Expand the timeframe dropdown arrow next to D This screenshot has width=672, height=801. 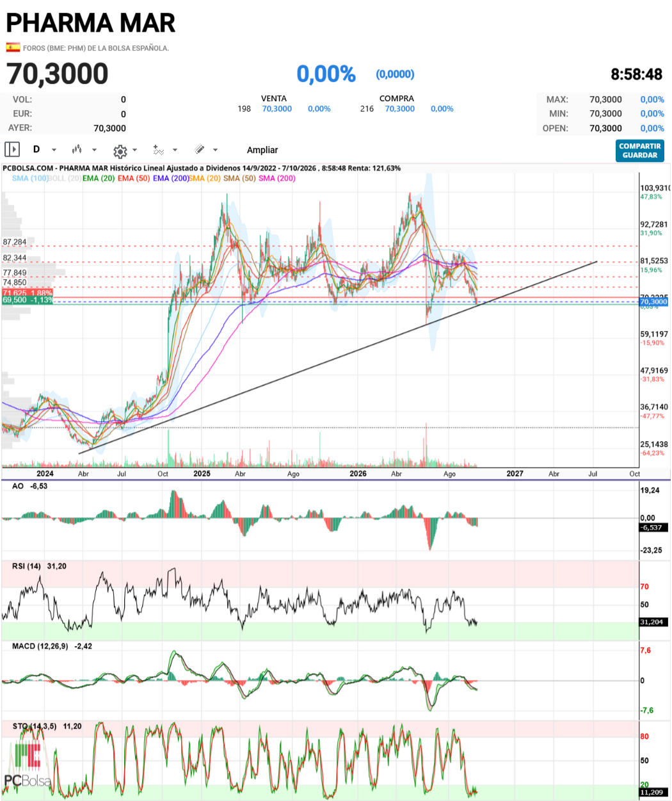click(x=54, y=150)
